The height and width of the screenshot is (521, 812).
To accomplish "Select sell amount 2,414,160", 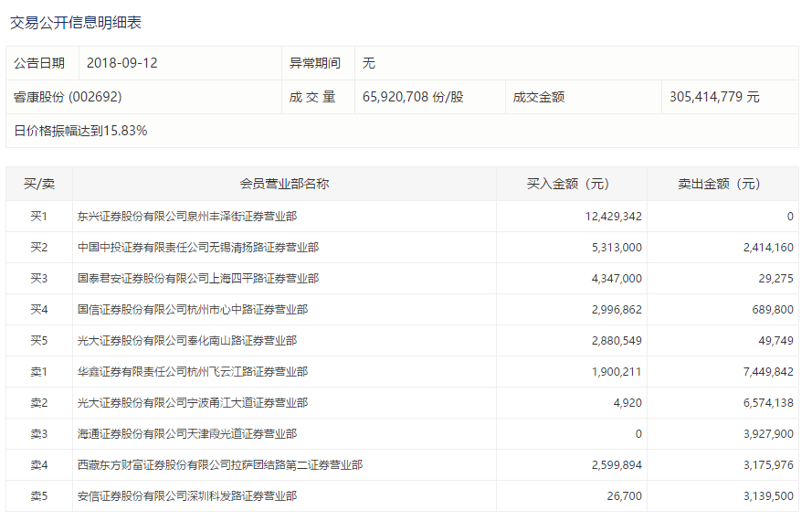I will pyautogui.click(x=768, y=248).
